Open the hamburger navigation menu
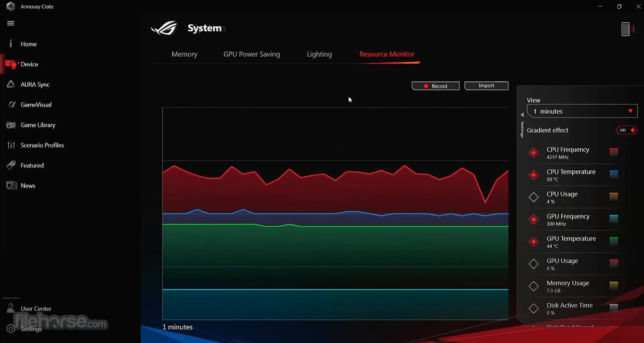 click(11, 23)
